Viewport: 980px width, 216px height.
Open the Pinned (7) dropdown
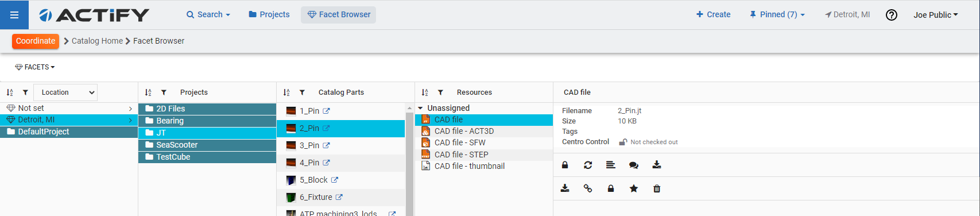777,14
